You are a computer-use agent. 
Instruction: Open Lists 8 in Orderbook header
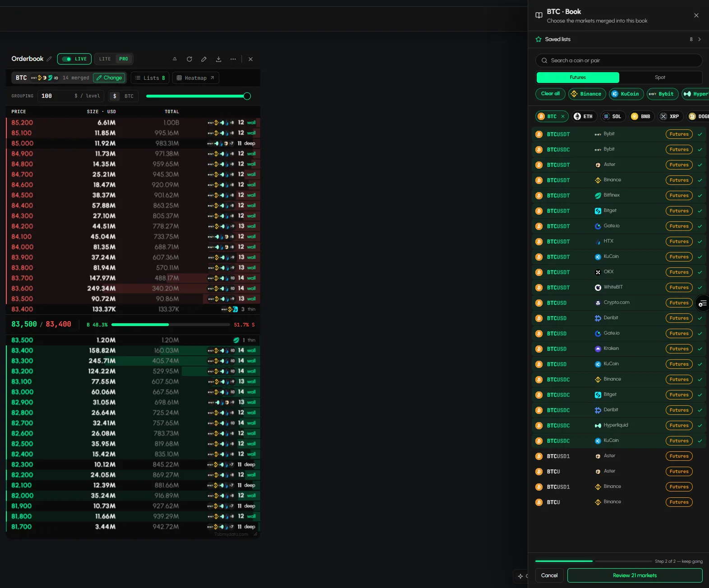pos(150,78)
